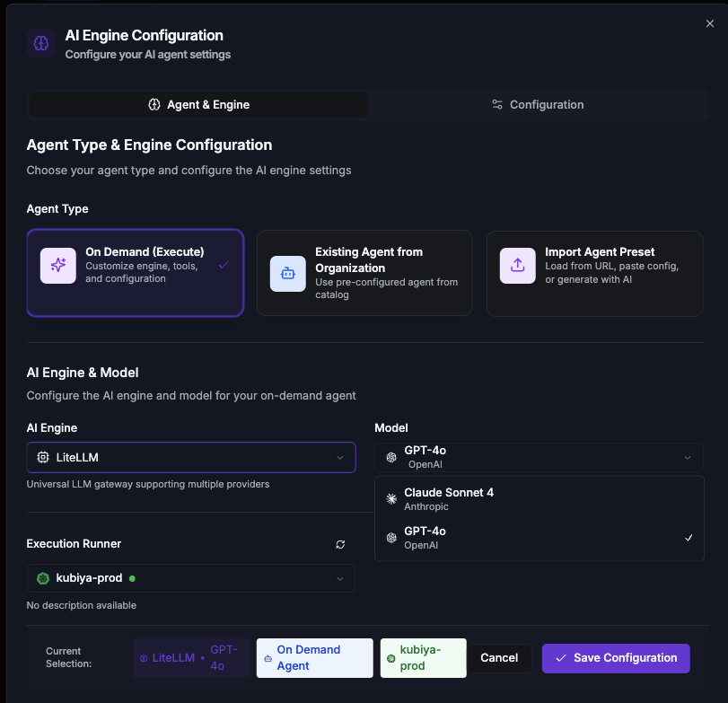Open the Configuration tab
The image size is (728, 703).
538,104
